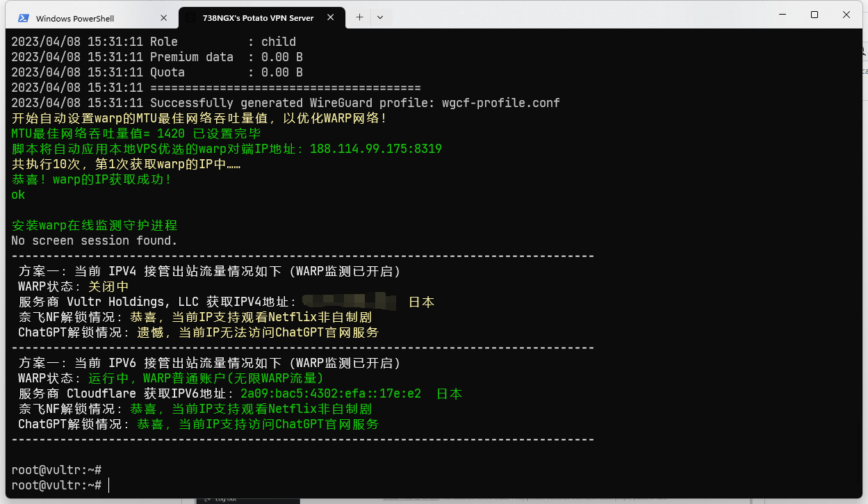Close the Windows PowerShell tab

(x=164, y=18)
